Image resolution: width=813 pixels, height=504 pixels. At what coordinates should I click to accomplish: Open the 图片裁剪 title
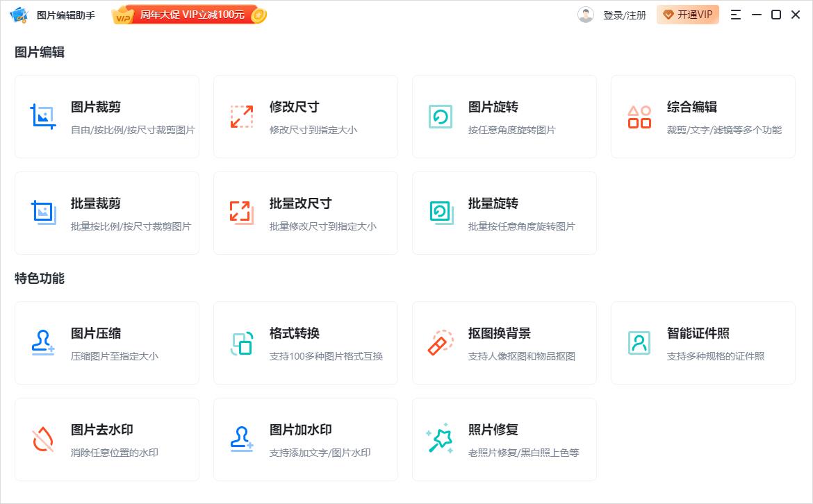(95, 107)
